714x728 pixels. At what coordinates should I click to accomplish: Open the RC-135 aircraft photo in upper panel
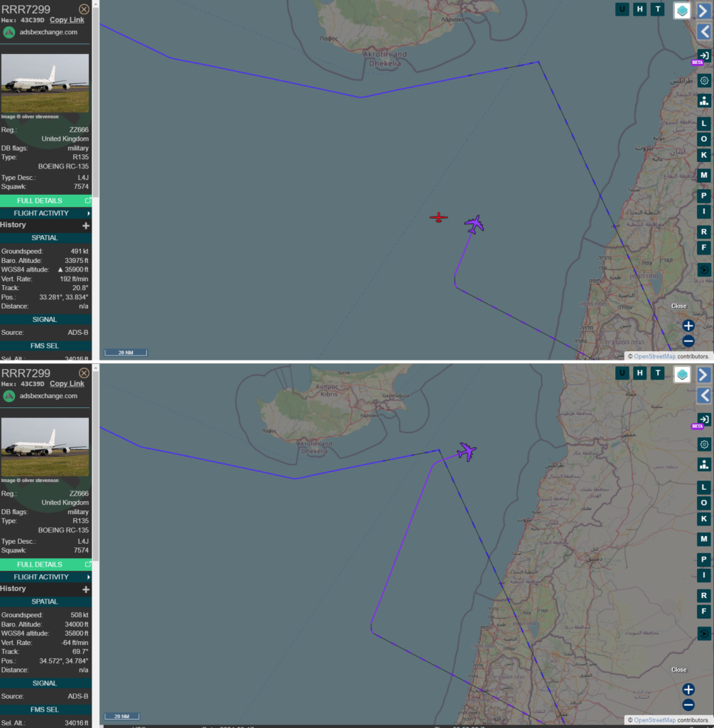click(45, 83)
